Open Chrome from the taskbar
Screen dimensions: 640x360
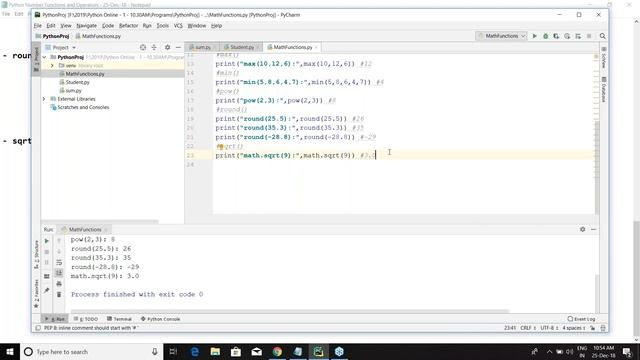click(x=277, y=351)
